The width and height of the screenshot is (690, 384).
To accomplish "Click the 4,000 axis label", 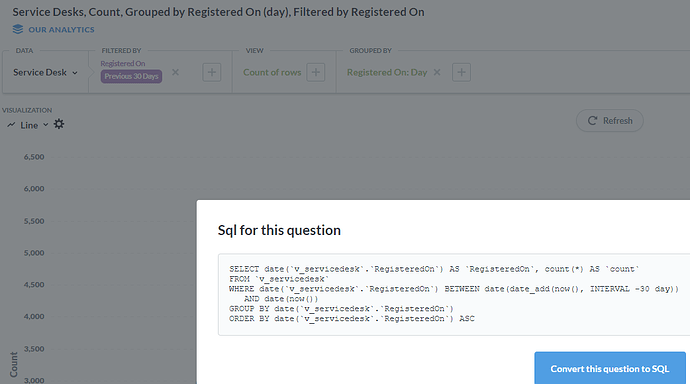I will [x=34, y=317].
